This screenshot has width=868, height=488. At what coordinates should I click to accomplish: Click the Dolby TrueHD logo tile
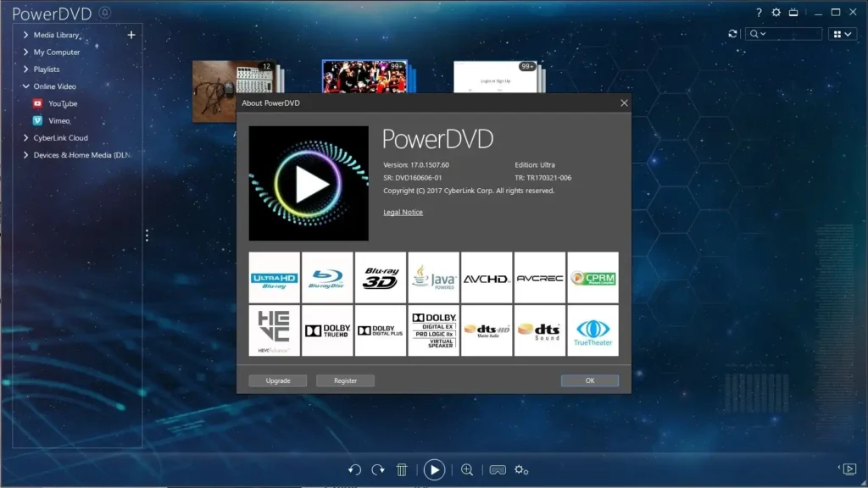327,331
